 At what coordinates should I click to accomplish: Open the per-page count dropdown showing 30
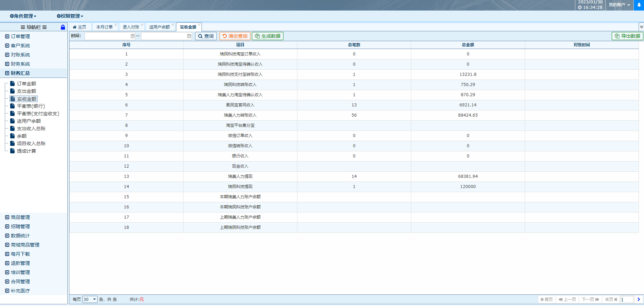coord(90,299)
